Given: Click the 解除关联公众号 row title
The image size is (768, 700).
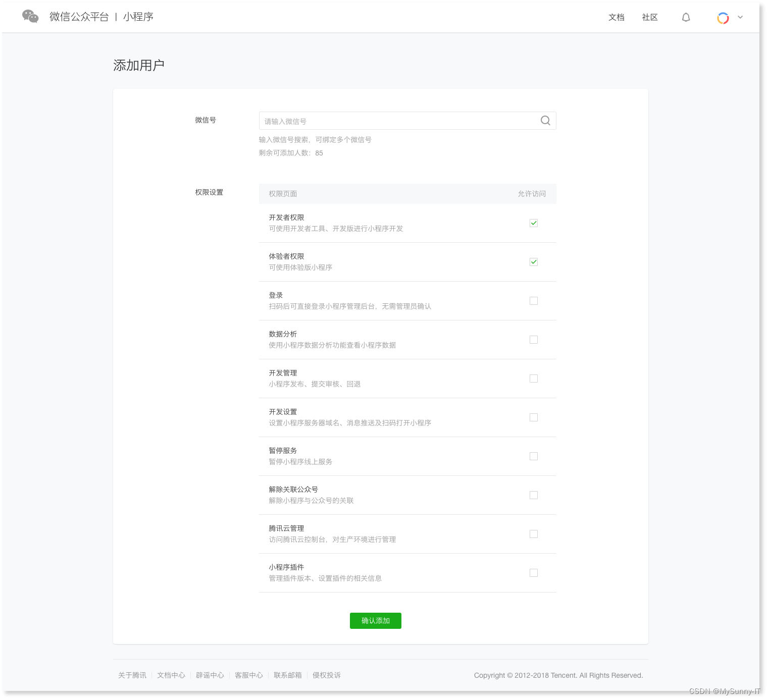Looking at the screenshot, I should (x=293, y=490).
